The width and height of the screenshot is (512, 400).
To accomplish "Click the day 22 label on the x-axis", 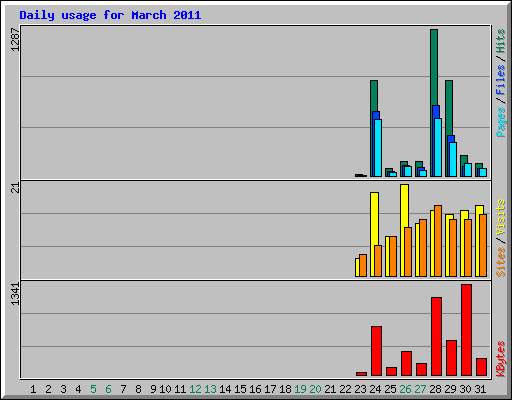I will 345,389.
